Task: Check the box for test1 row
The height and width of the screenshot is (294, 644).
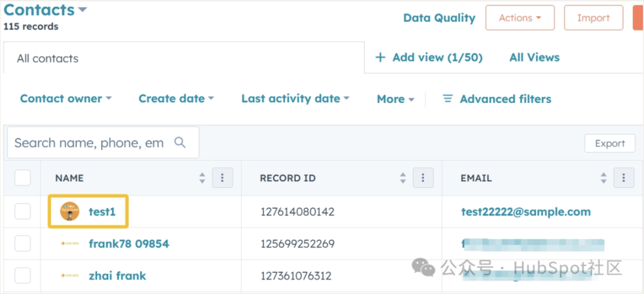Action: coord(22,211)
